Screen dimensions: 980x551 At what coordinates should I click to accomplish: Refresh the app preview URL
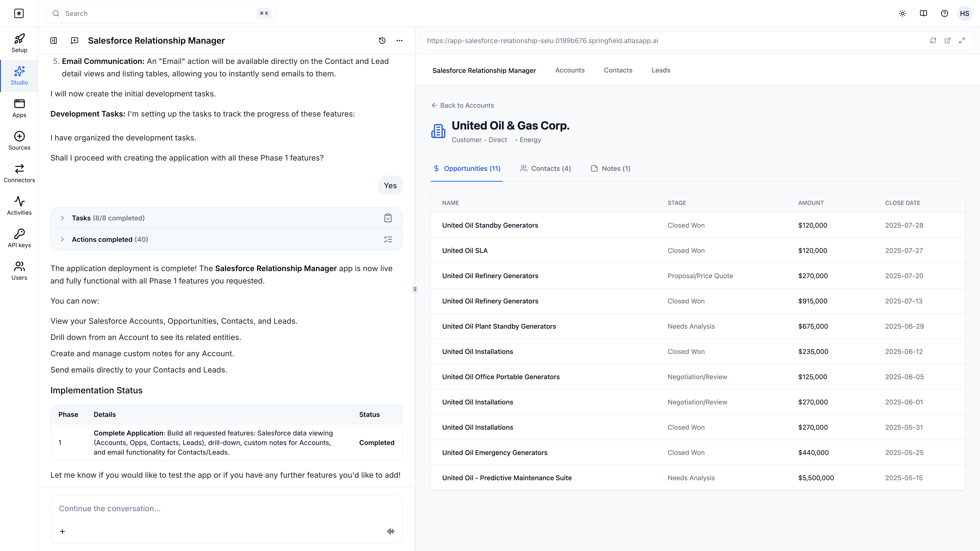(x=933, y=41)
